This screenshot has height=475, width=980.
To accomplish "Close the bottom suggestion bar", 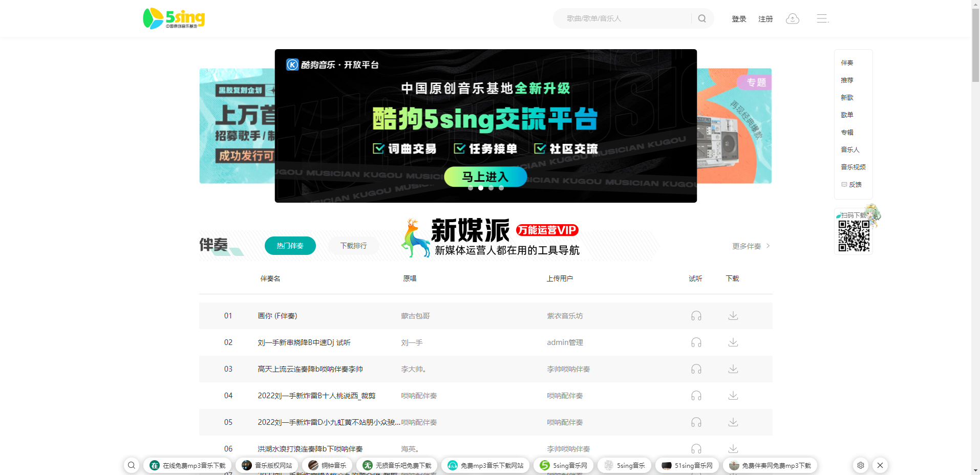I will tap(880, 465).
